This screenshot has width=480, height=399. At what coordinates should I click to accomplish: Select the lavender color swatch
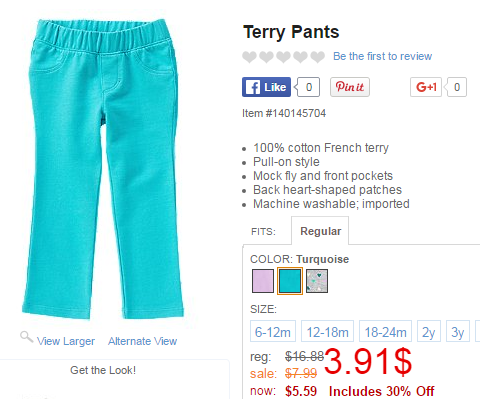pyautogui.click(x=263, y=281)
